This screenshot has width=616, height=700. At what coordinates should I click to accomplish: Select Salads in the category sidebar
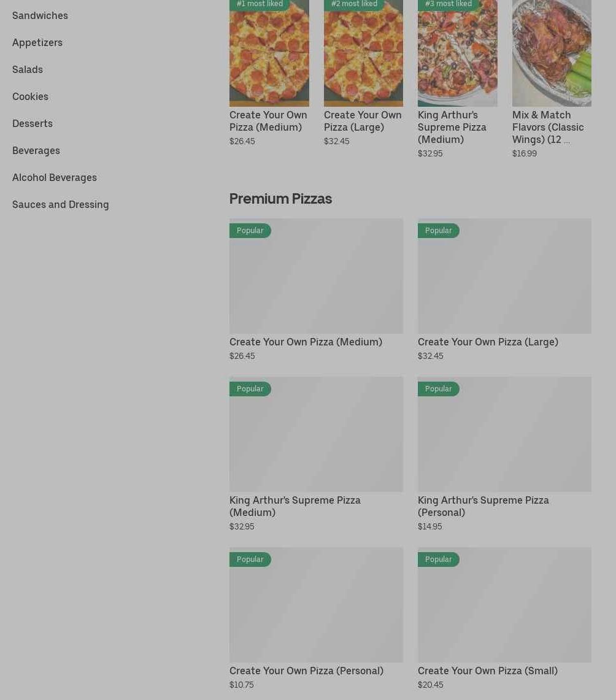[x=28, y=69]
